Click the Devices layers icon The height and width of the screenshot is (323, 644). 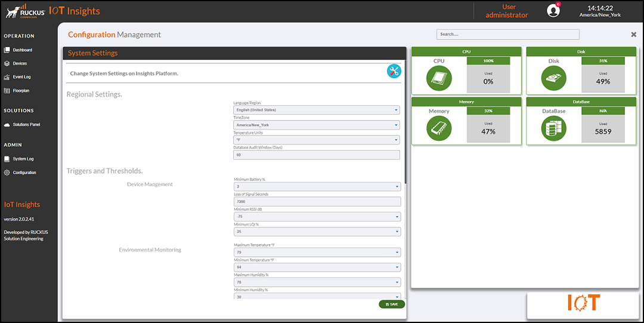click(7, 63)
